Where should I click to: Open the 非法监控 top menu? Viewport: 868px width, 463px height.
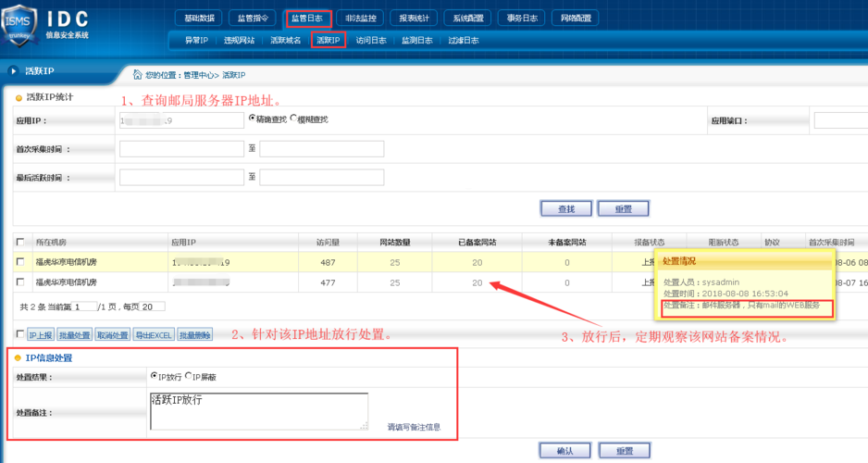point(360,19)
